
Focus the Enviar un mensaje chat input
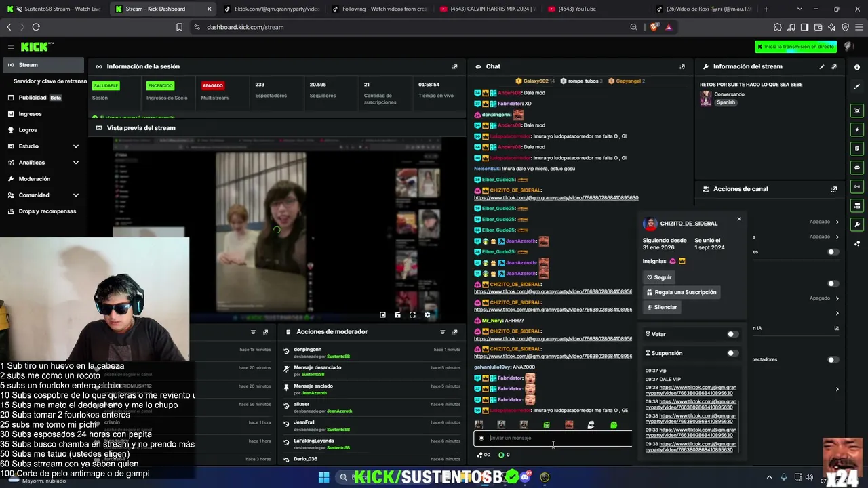point(553,438)
